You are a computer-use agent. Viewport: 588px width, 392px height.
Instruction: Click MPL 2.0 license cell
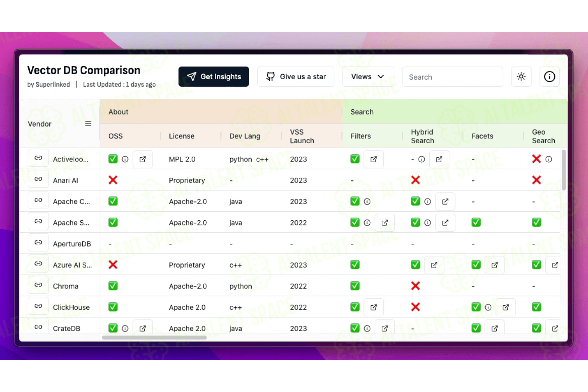[182, 159]
